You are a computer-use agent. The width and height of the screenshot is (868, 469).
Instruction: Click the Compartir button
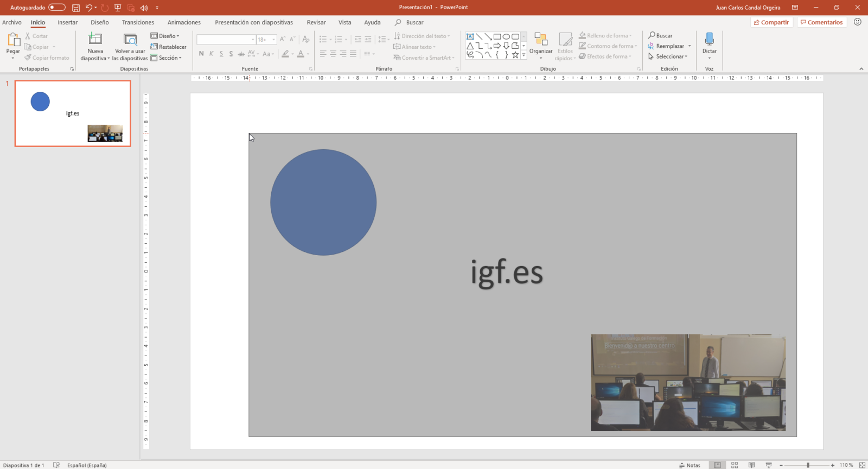(x=771, y=22)
